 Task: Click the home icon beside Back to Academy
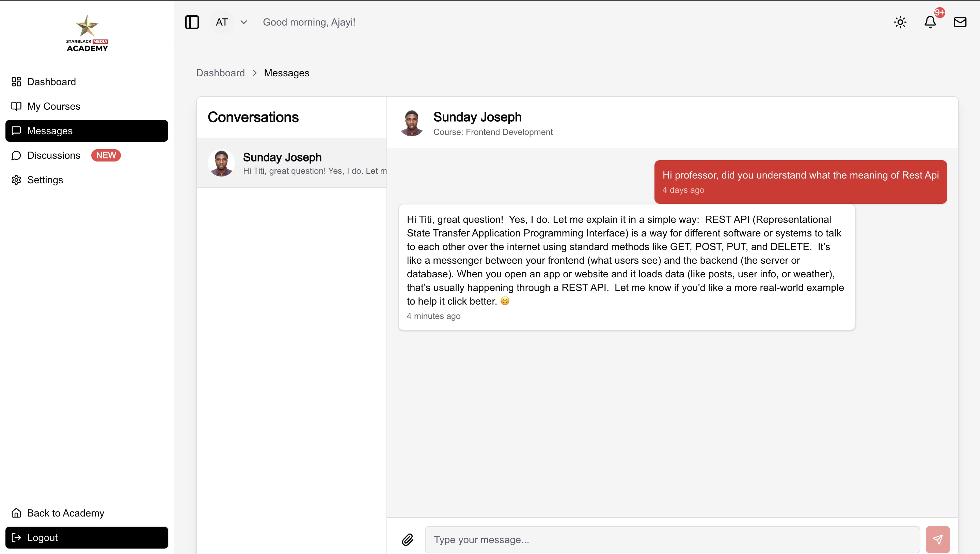coord(16,513)
